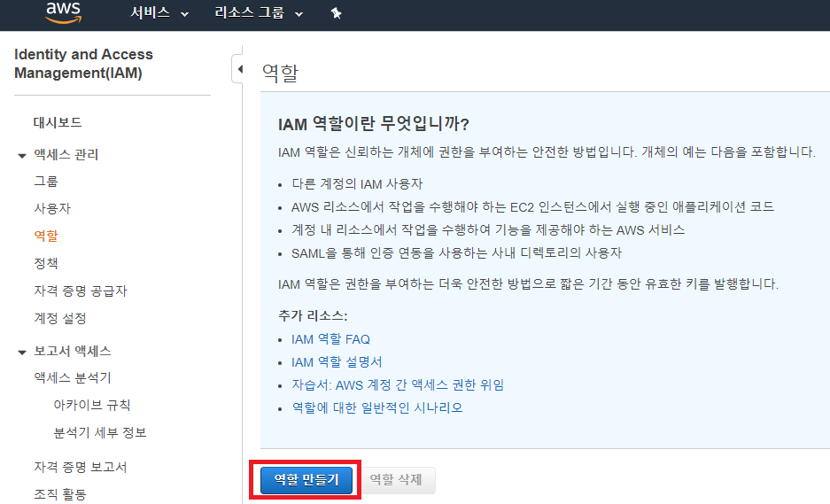This screenshot has height=504, width=830.
Task: Open 액세스 분석기 in sidebar
Action: pyautogui.click(x=73, y=377)
